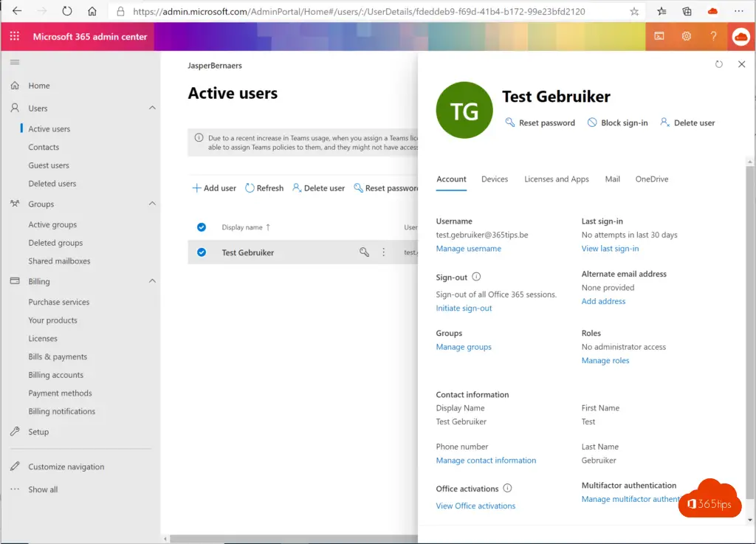This screenshot has height=544, width=756.
Task: Click the browser address bar
Action: (x=369, y=12)
